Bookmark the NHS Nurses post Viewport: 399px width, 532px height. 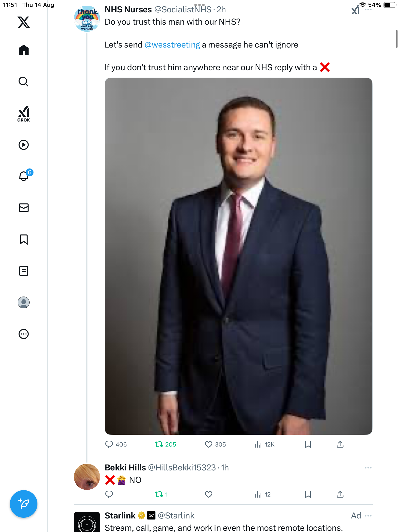point(308,444)
